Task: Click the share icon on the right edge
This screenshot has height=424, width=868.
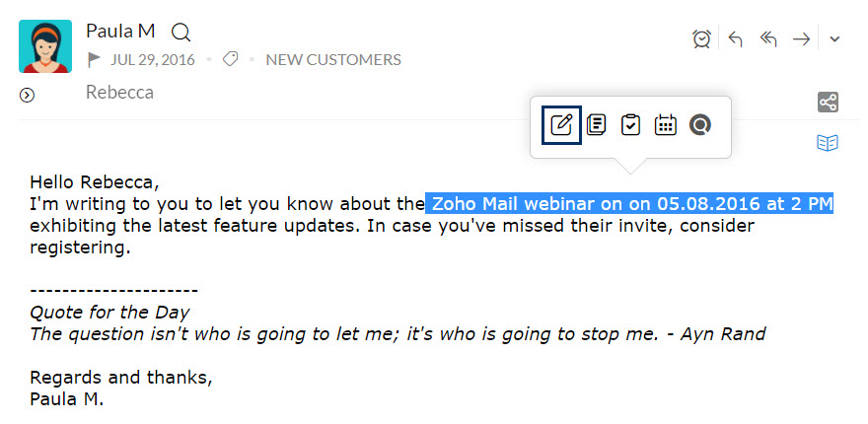Action: [x=828, y=103]
